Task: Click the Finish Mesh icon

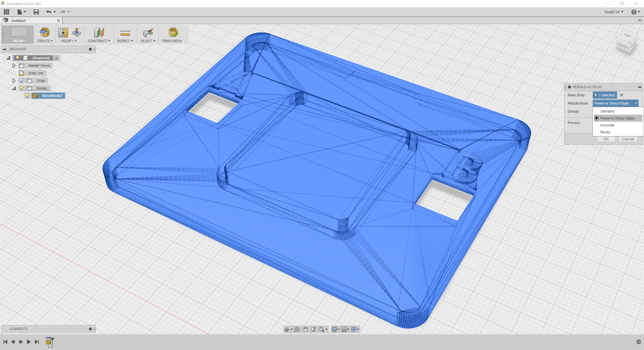Action: 173,33
